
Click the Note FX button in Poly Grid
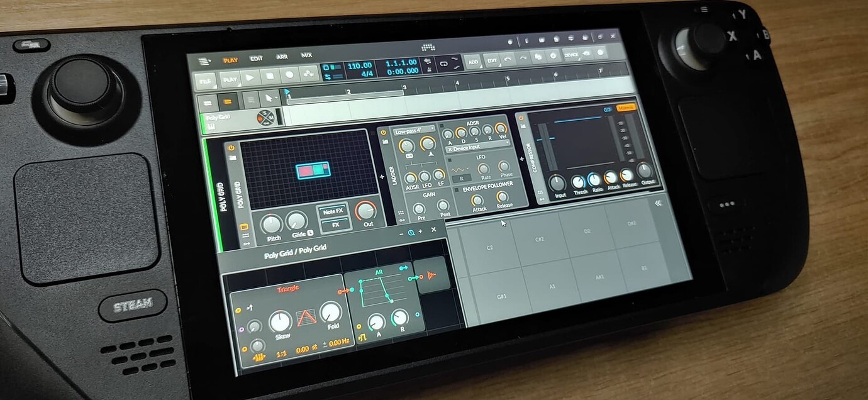[x=333, y=211]
